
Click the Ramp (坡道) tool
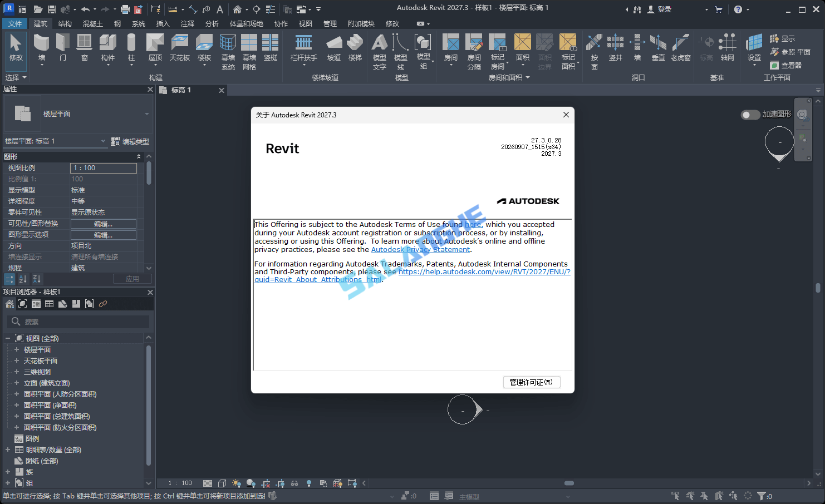334,48
